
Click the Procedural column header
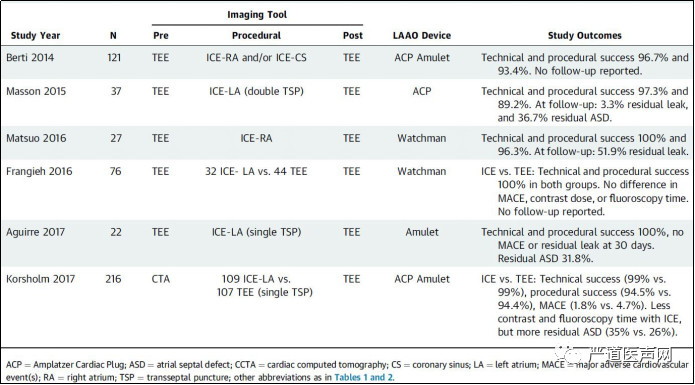[x=256, y=35]
